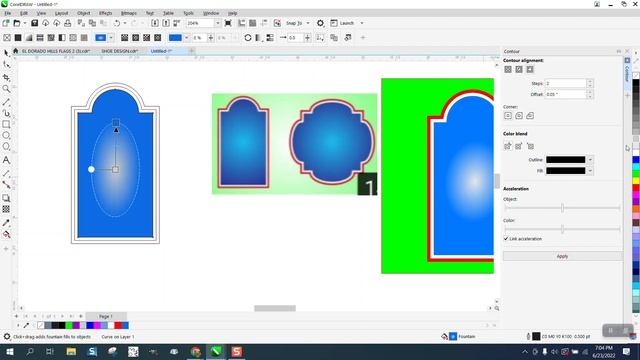
Task: Select the Shape tool
Action: (6, 65)
